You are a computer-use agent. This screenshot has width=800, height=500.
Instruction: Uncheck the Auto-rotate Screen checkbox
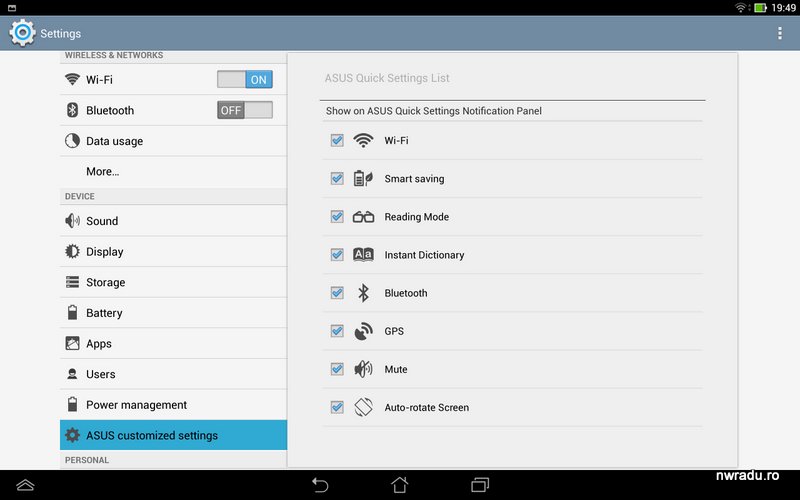(x=337, y=407)
